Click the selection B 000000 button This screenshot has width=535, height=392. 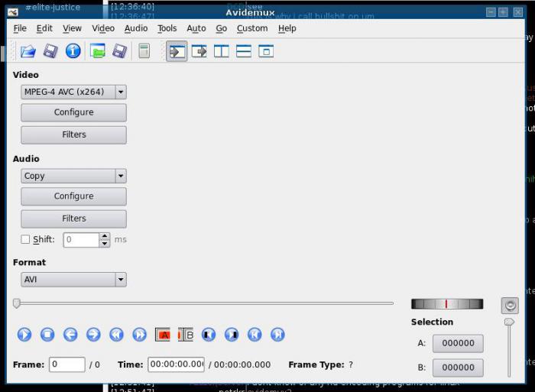click(458, 368)
